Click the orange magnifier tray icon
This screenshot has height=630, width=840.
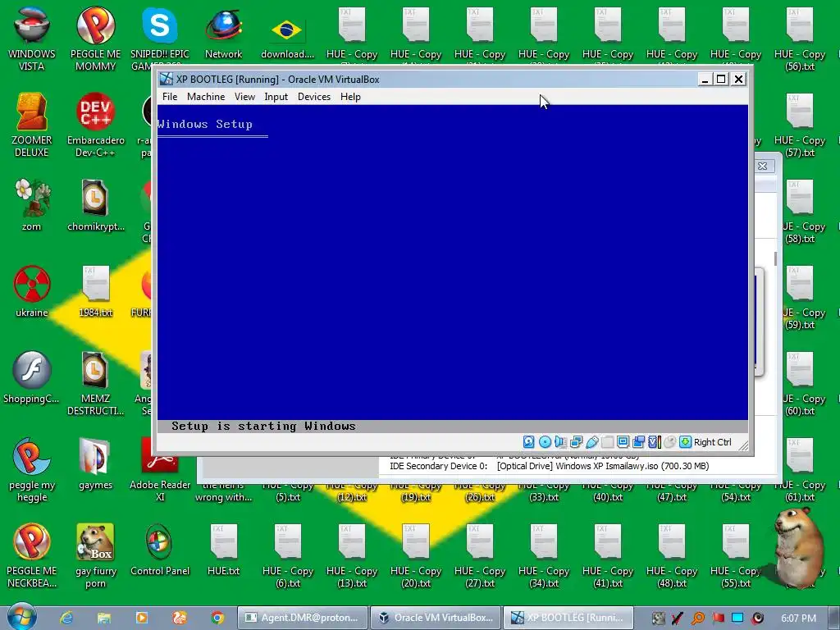pyautogui.click(x=698, y=618)
